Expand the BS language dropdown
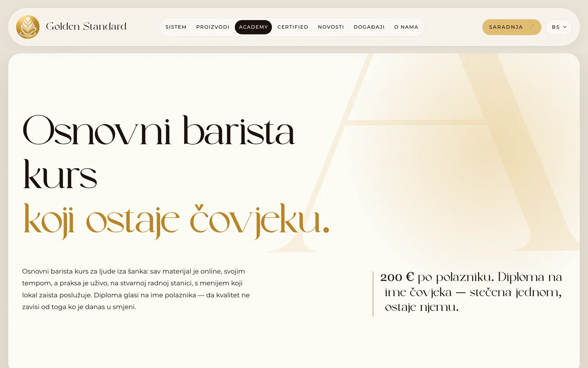 click(559, 27)
